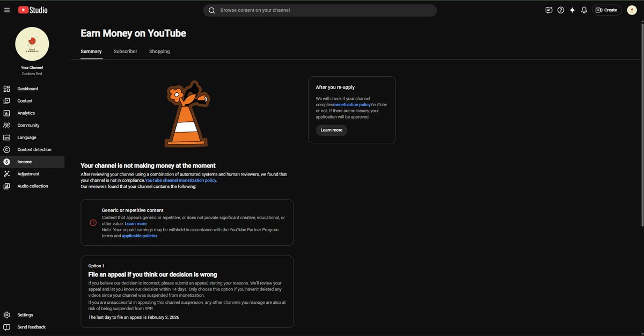Click the "Generic or repetitive content" title

[133, 210]
